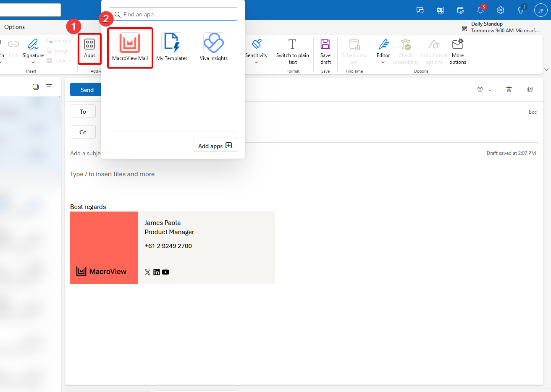This screenshot has width=551, height=392.
Task: Insert a Signature
Action: click(33, 47)
